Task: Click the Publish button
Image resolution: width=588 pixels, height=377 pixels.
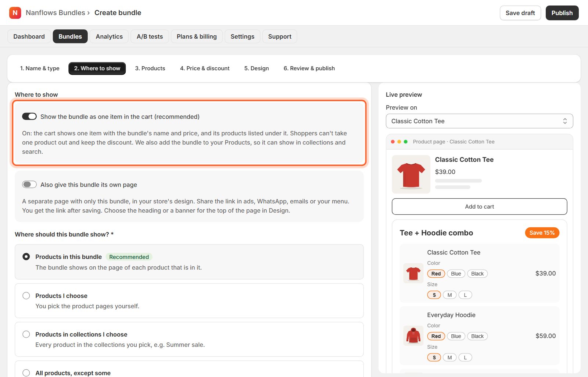Action: click(562, 13)
